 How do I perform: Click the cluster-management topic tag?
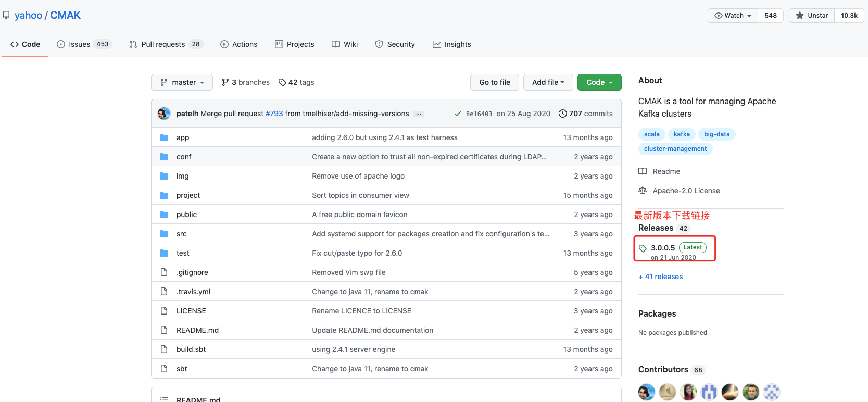(675, 149)
